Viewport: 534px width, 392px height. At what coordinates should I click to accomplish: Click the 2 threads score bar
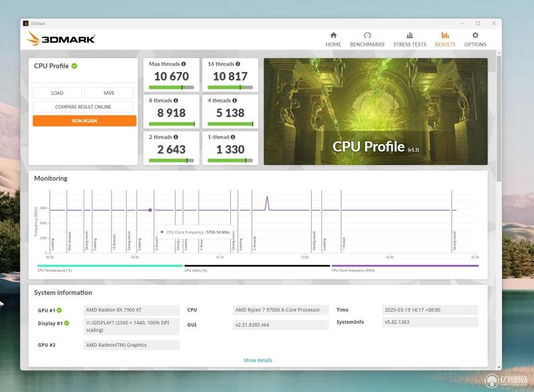pyautogui.click(x=172, y=160)
